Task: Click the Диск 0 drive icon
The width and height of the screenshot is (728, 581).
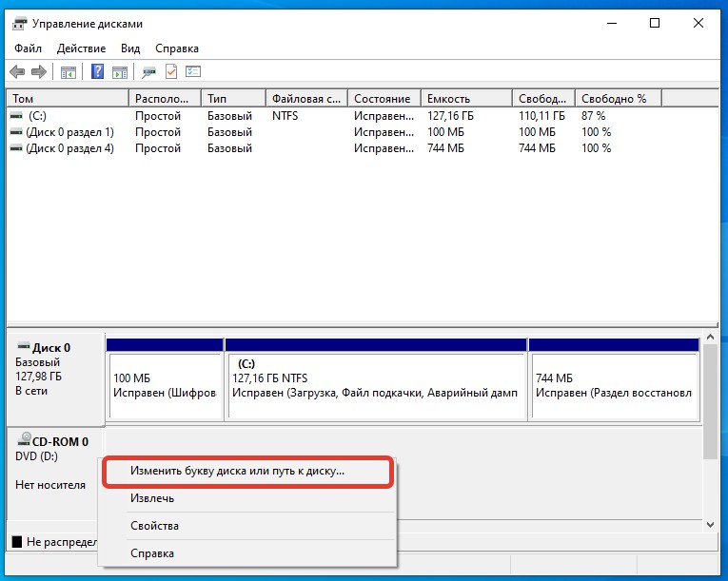Action: (x=23, y=346)
